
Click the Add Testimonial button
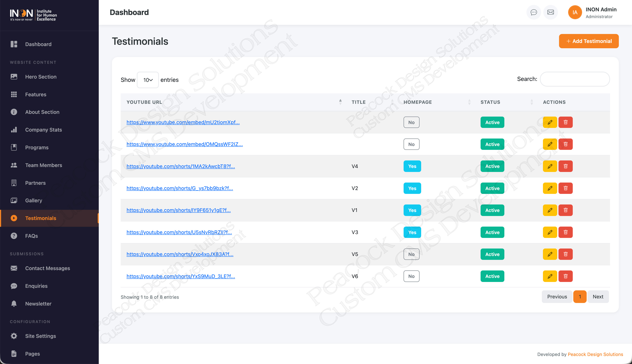click(589, 41)
